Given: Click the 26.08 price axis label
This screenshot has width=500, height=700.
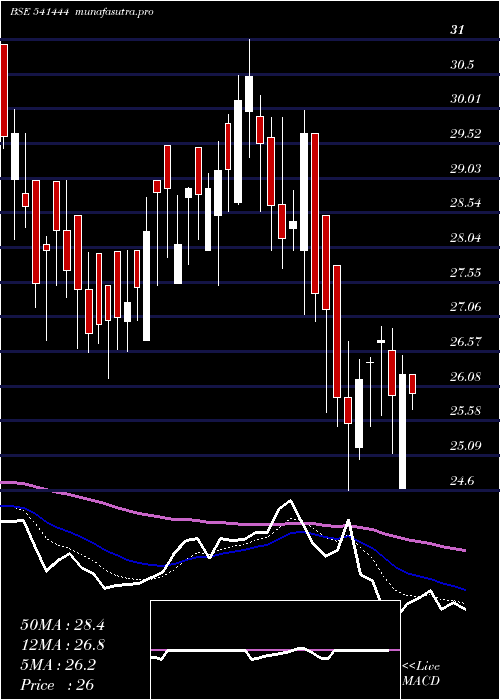Looking at the screenshot, I should point(465,377).
